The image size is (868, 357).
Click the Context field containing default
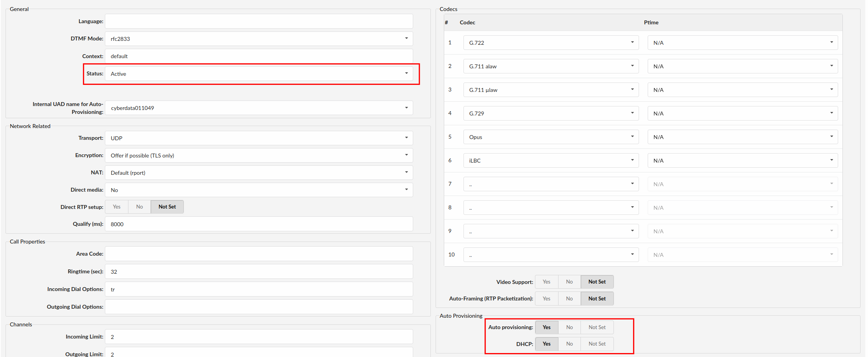click(259, 56)
